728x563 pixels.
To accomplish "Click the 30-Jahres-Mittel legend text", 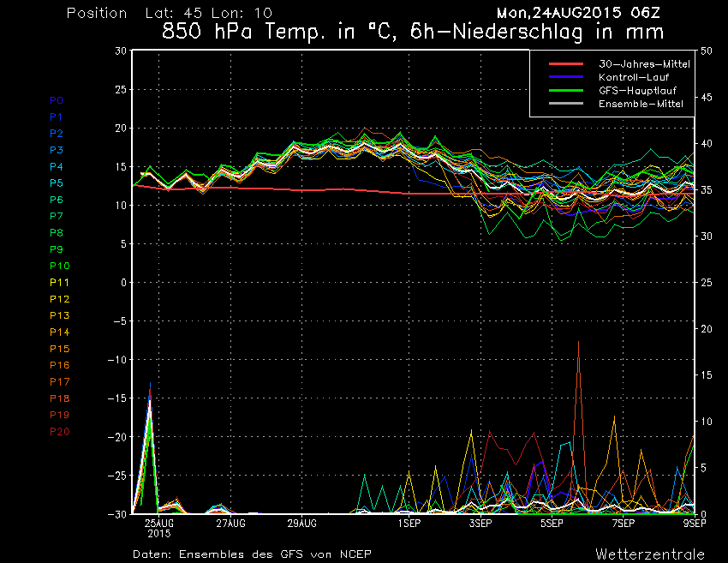I will (x=644, y=64).
